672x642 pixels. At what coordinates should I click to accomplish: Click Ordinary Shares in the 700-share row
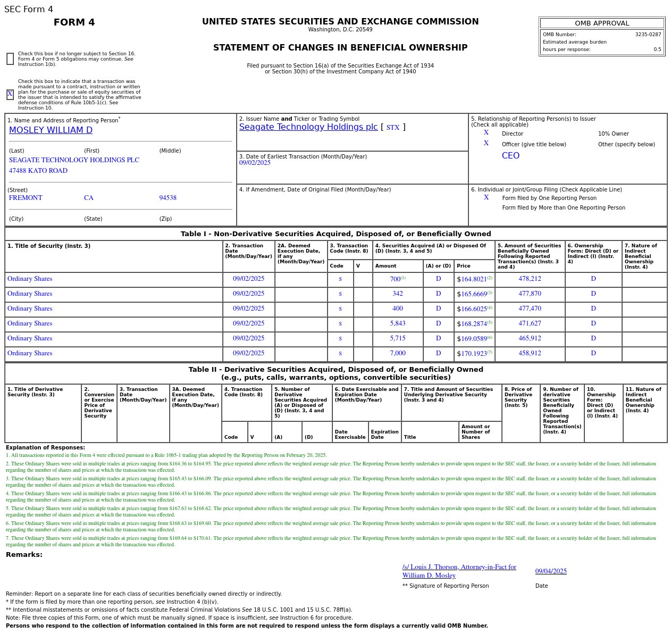(30, 279)
